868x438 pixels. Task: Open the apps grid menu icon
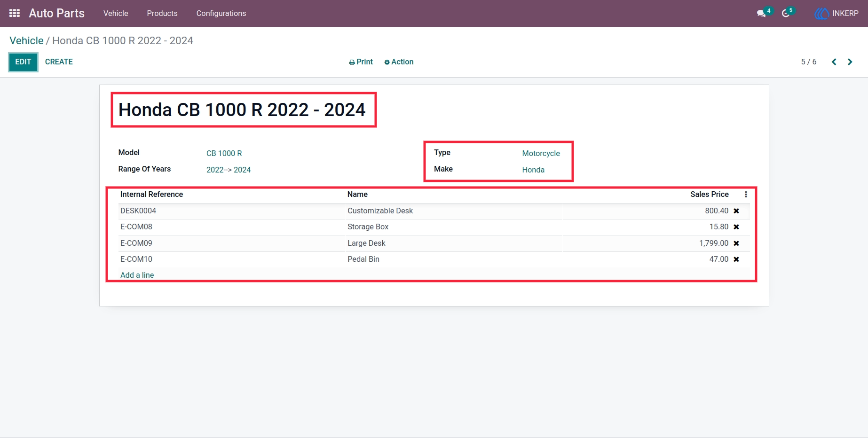pyautogui.click(x=15, y=13)
